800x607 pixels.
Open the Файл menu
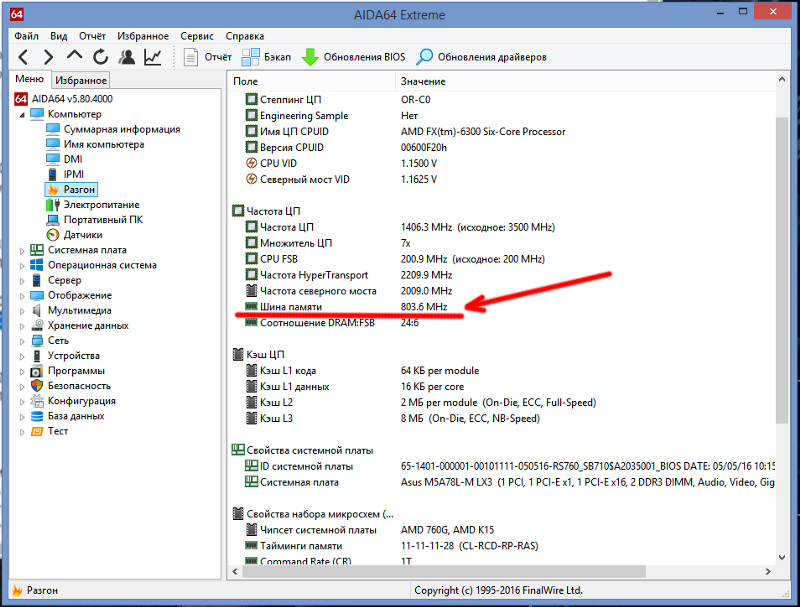[x=27, y=36]
